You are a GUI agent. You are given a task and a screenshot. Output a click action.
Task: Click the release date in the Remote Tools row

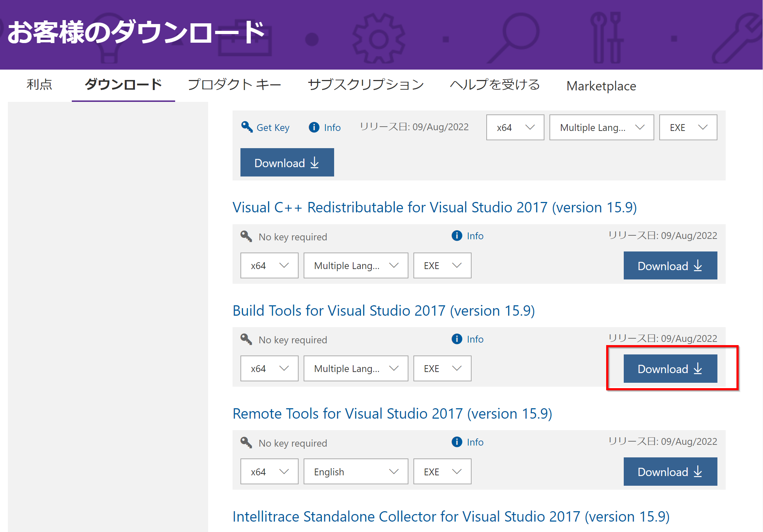coord(663,442)
